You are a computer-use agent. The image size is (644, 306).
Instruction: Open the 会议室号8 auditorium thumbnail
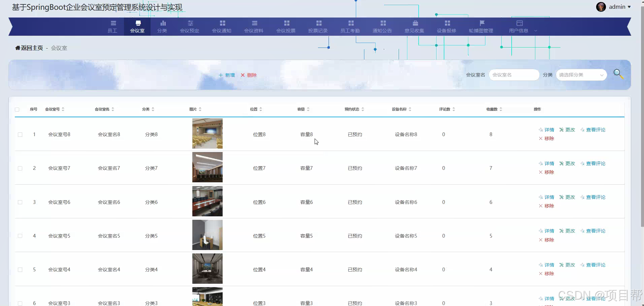[x=207, y=133]
